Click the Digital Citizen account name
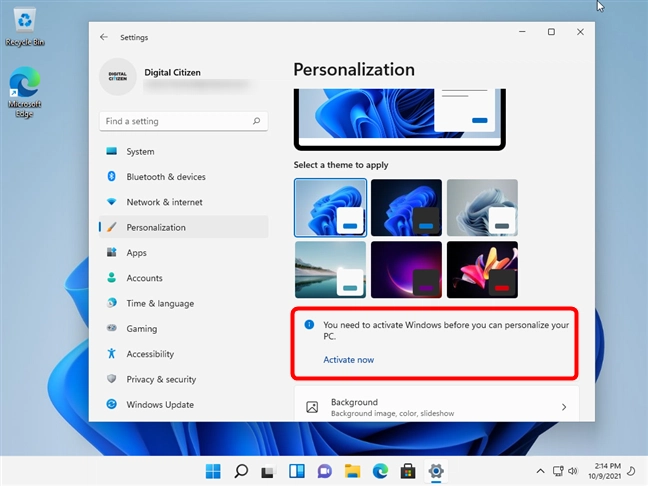 pyautogui.click(x=172, y=72)
